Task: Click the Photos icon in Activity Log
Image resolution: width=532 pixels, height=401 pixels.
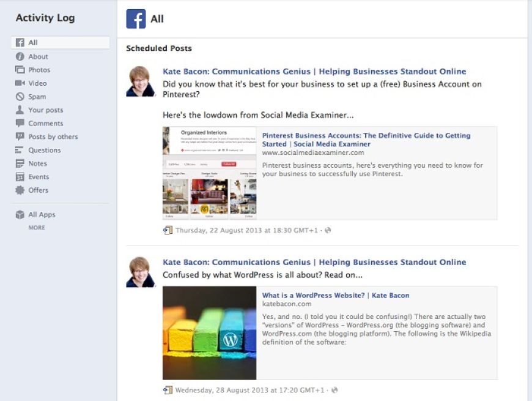Action: click(20, 70)
